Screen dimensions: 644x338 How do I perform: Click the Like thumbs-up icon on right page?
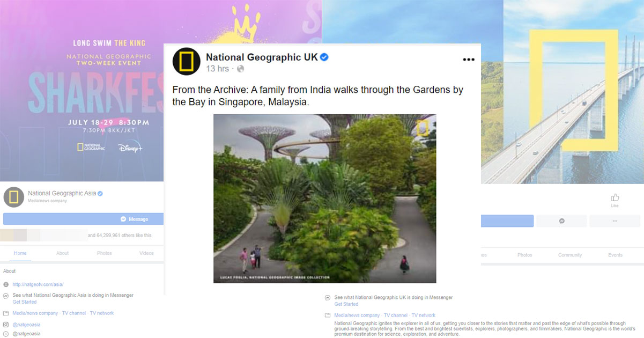(x=615, y=197)
